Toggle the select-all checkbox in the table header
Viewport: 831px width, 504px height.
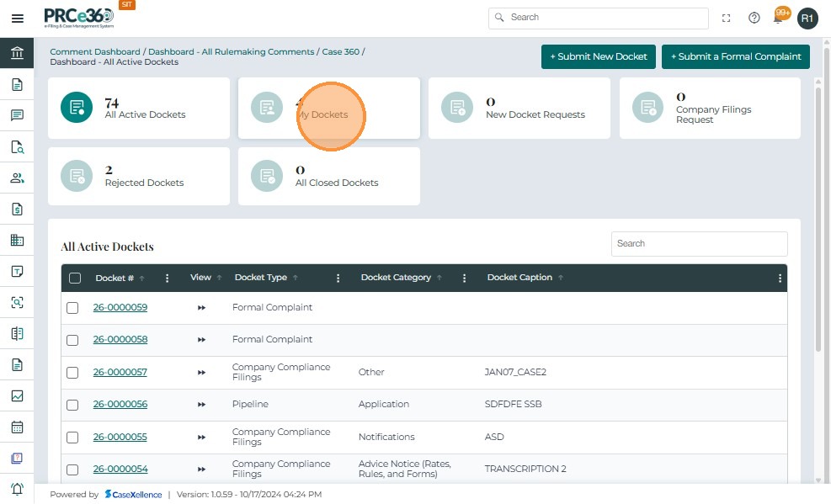(x=75, y=279)
